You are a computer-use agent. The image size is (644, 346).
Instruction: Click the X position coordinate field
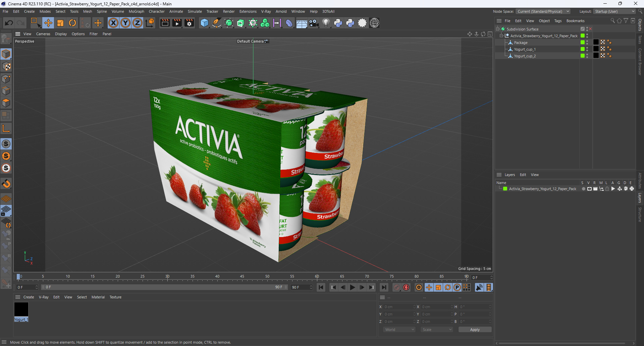coord(399,307)
